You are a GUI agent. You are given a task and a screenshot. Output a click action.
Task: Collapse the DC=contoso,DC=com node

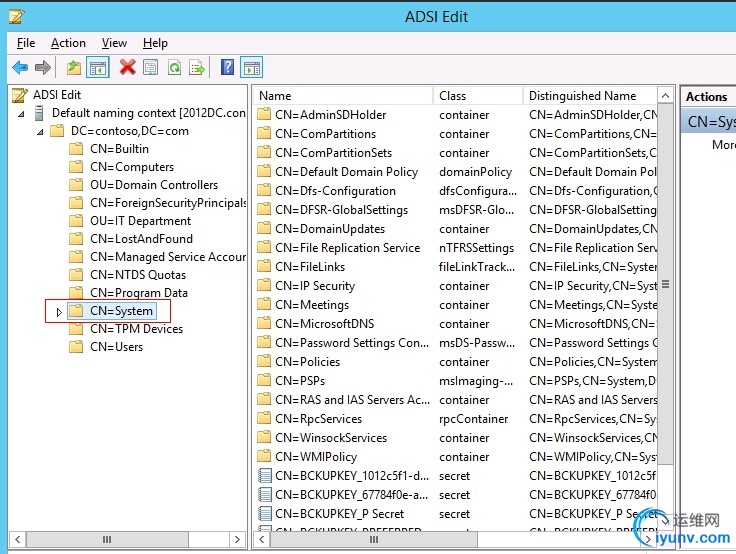click(x=40, y=132)
